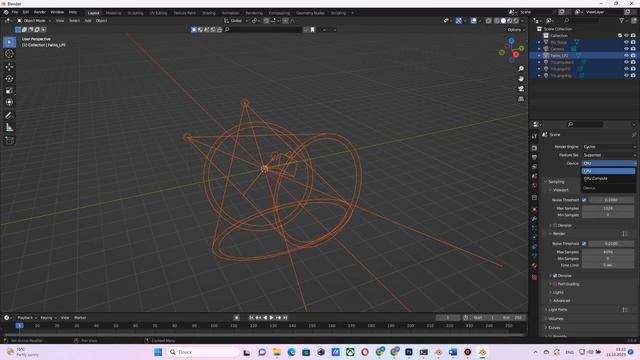Viewport: 640px width, 360px height.
Task: Switch perspective/orthographic view icon
Action: (x=521, y=99)
